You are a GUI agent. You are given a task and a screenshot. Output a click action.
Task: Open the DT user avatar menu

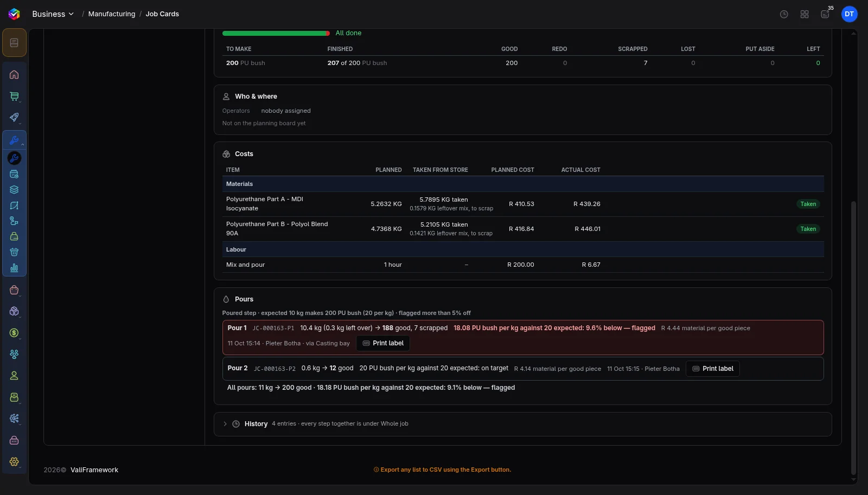[x=850, y=14]
